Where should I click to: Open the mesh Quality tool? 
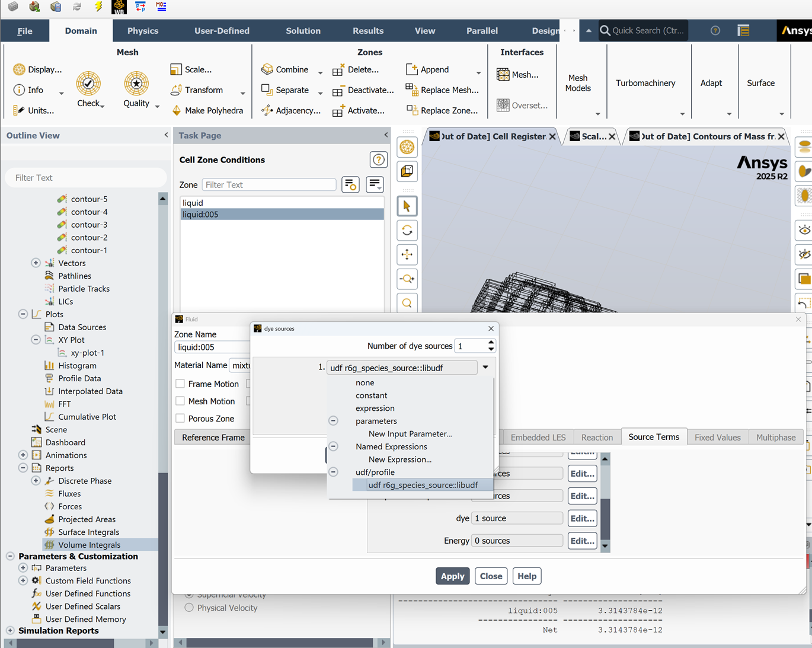[x=136, y=84]
